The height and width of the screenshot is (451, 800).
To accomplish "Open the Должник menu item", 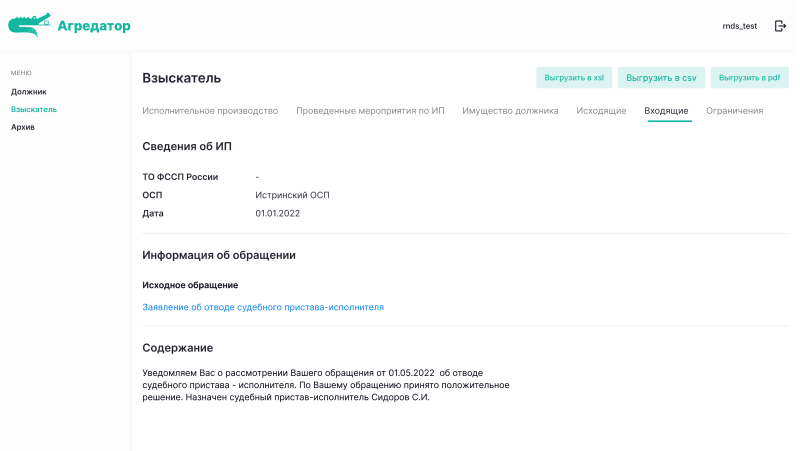I will coord(29,91).
